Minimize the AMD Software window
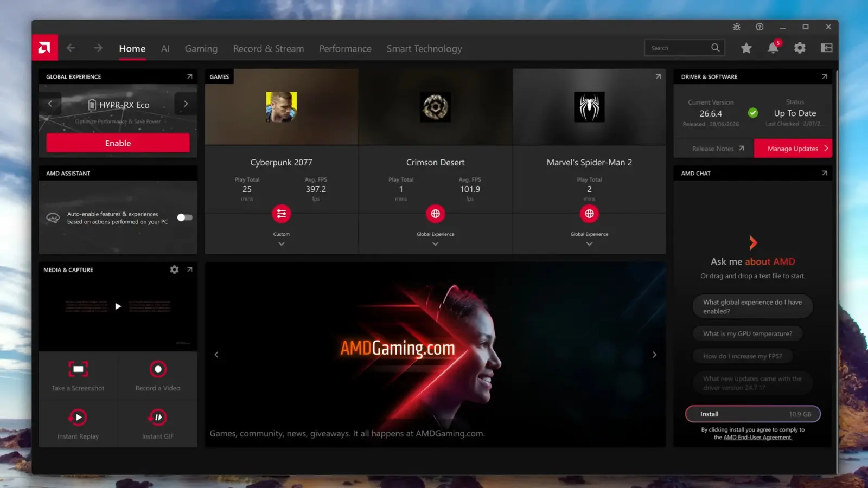The height and width of the screenshot is (488, 868). point(782,27)
